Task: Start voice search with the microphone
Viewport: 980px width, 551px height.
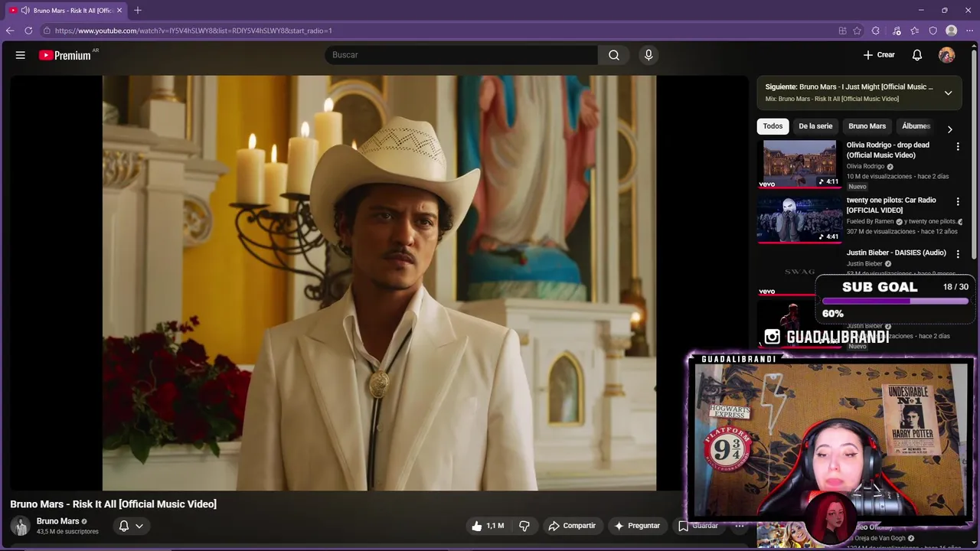Action: pos(648,55)
